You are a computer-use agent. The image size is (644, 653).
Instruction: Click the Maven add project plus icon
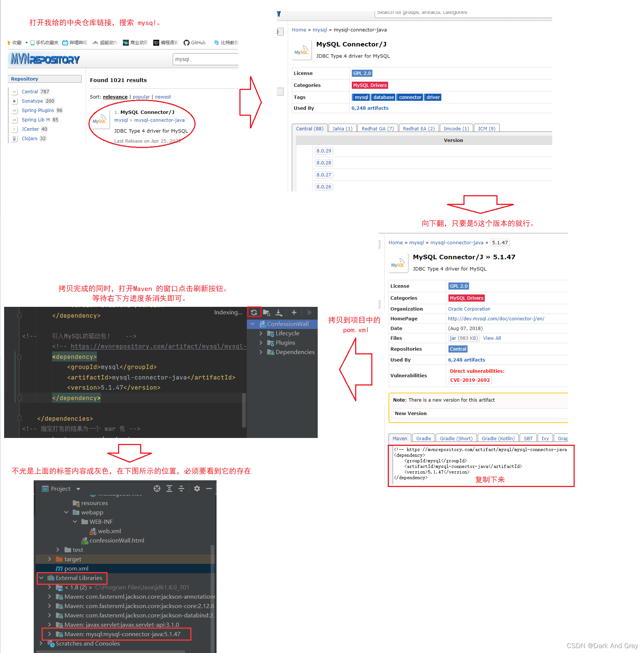point(294,312)
